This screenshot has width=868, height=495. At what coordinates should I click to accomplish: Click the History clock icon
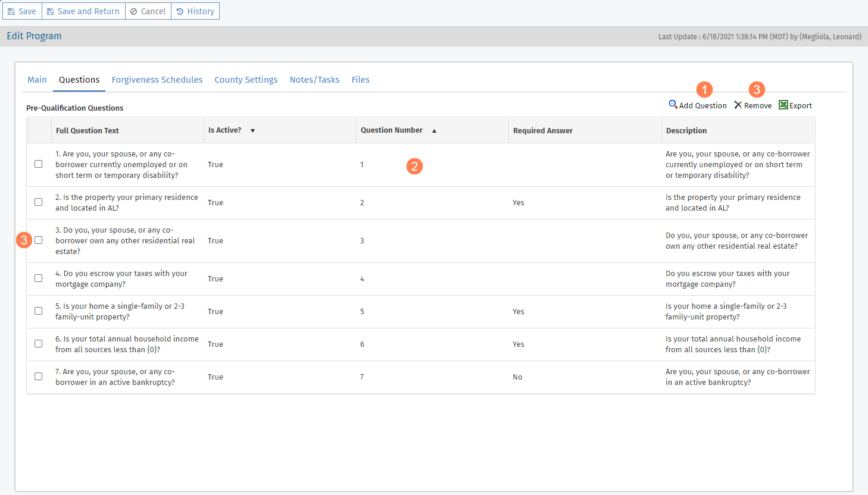click(180, 11)
